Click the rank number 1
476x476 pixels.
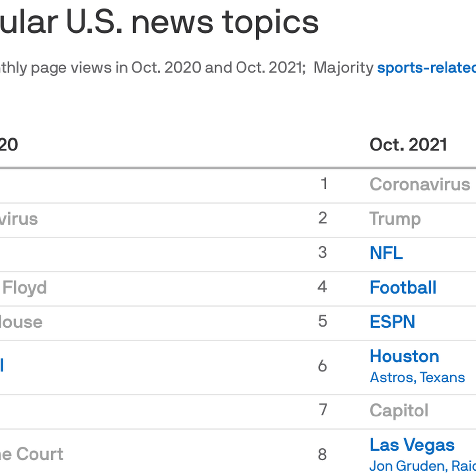click(324, 184)
